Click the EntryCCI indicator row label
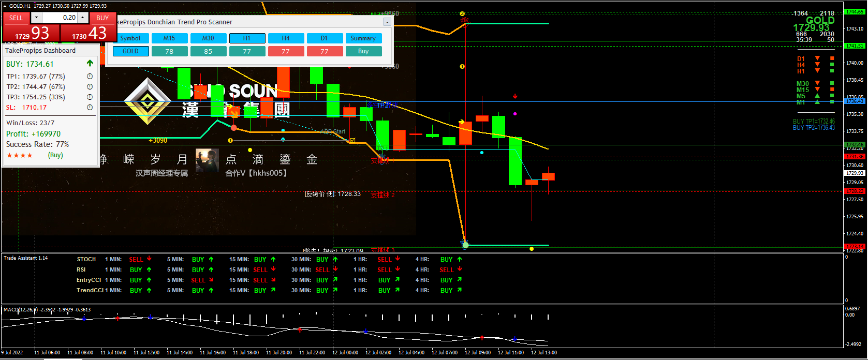868x360 pixels. [89, 280]
